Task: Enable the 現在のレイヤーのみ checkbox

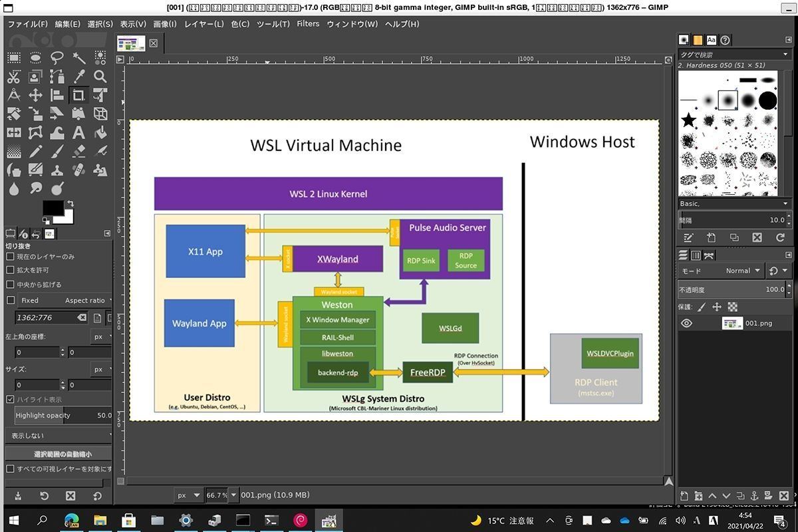Action: coord(10,256)
